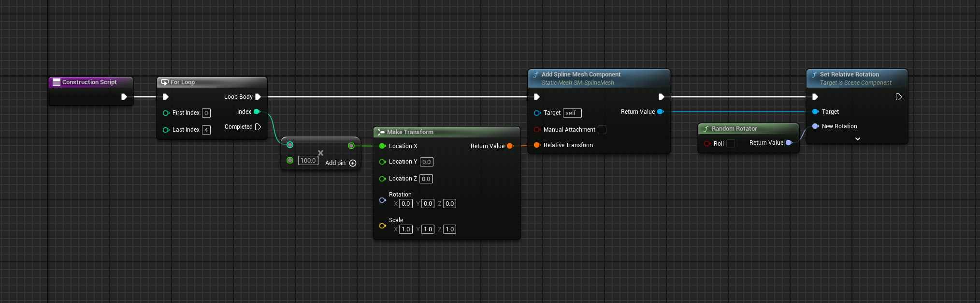Viewport: 980px width, 303px height.
Task: Select the Random Rotator node title
Action: [735, 129]
